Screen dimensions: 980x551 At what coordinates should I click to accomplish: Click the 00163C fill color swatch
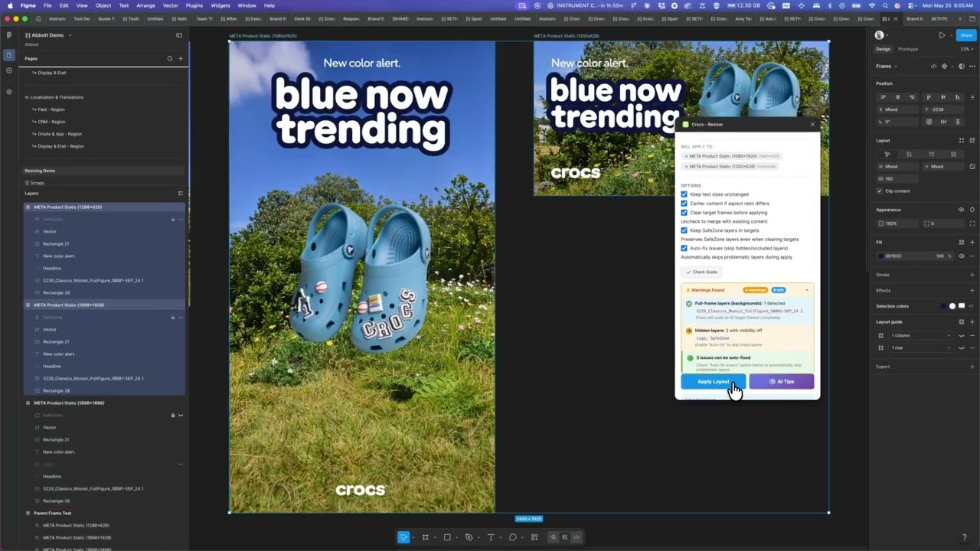[880, 256]
